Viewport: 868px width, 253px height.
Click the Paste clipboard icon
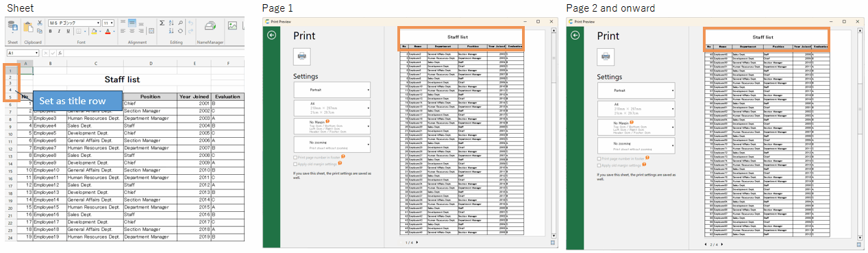coord(28,27)
